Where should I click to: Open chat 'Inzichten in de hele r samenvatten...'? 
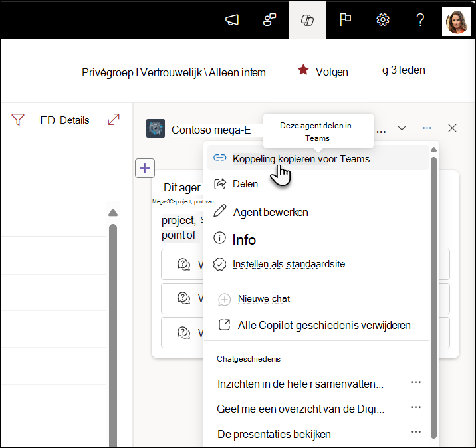tap(300, 384)
